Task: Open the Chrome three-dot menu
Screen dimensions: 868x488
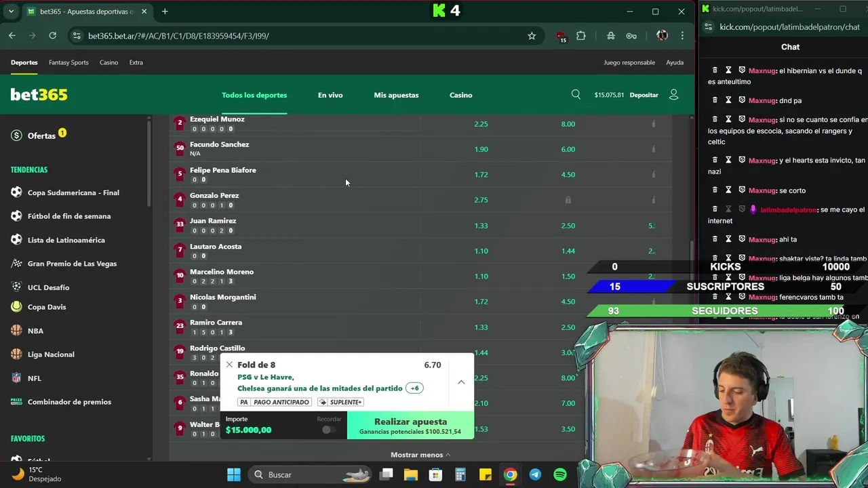Action: [682, 36]
